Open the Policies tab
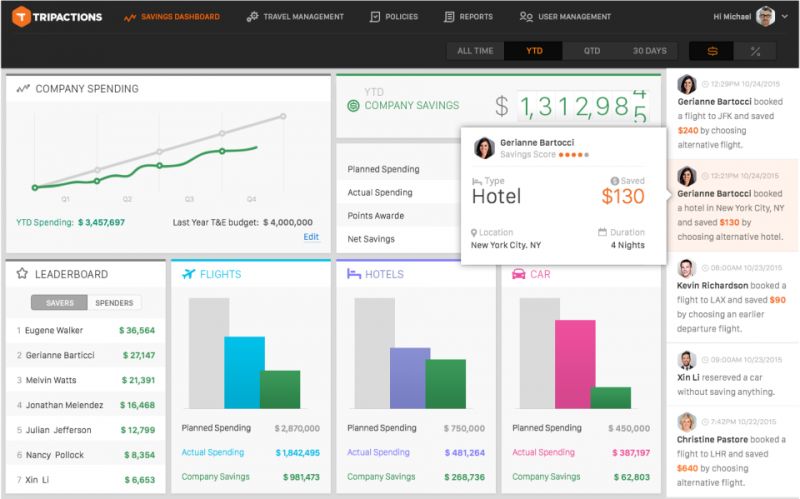The height and width of the screenshot is (499, 800). (393, 17)
